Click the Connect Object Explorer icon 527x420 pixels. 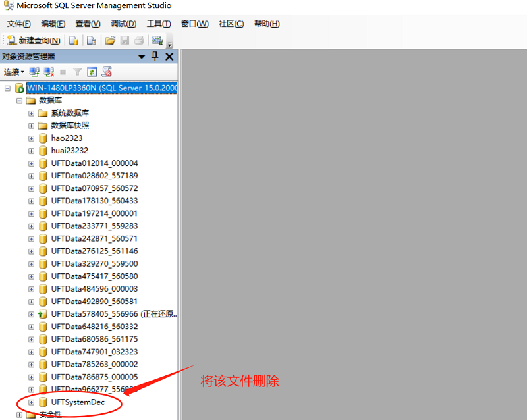[34, 72]
